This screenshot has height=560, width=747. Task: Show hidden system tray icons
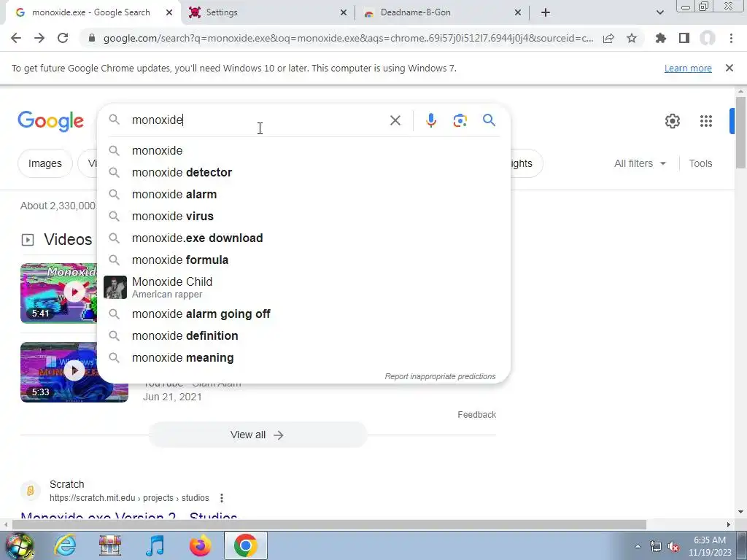[638, 547]
